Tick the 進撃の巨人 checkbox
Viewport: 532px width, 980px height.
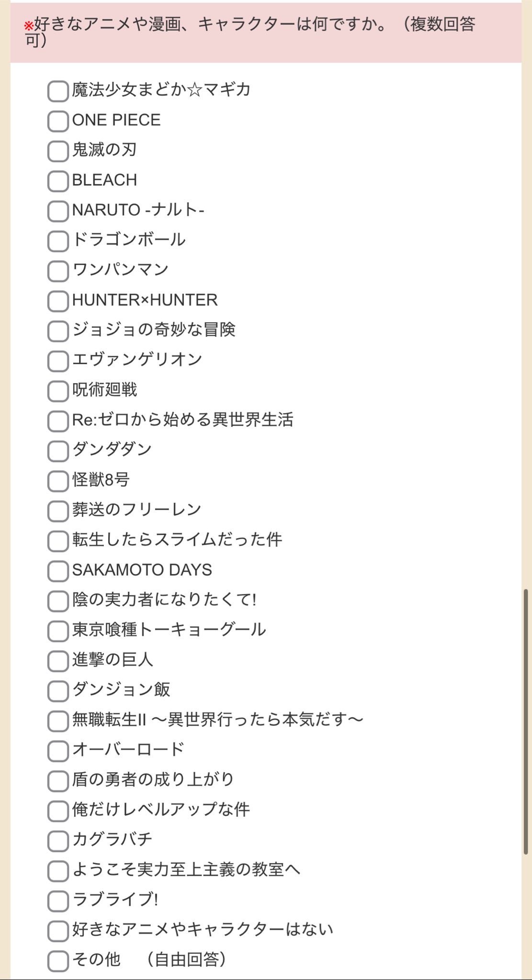(x=58, y=661)
